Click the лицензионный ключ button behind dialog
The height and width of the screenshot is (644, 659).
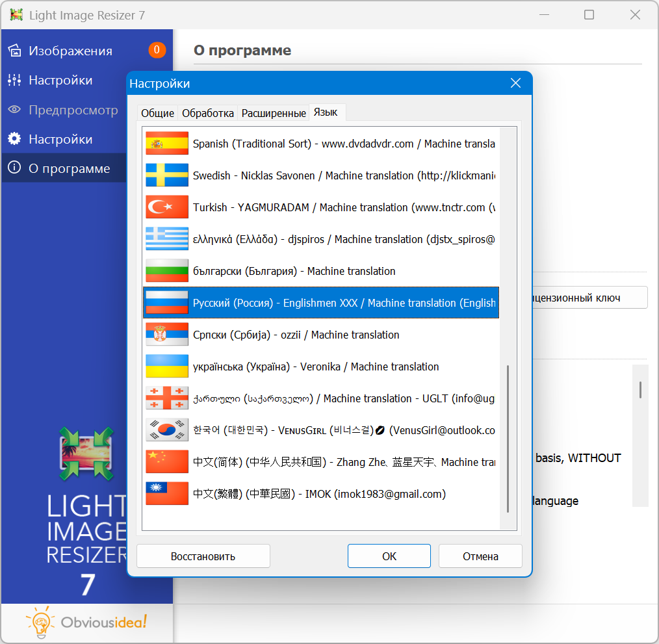pos(590,298)
